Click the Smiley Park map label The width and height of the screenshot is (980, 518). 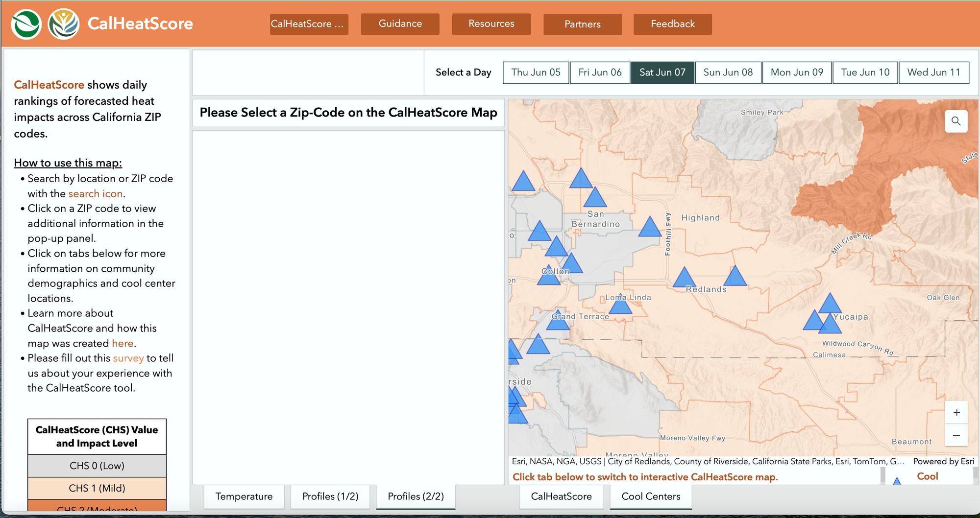tap(762, 113)
